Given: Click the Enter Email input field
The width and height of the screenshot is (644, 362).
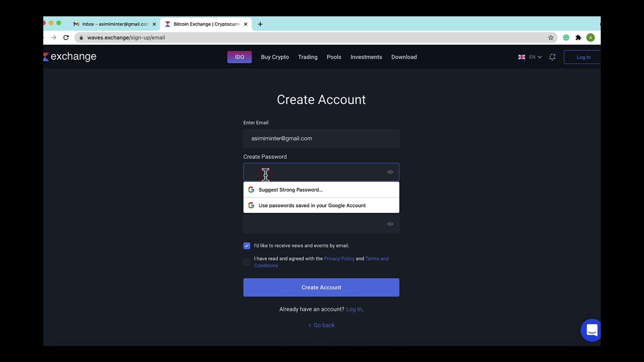Looking at the screenshot, I should (x=321, y=139).
